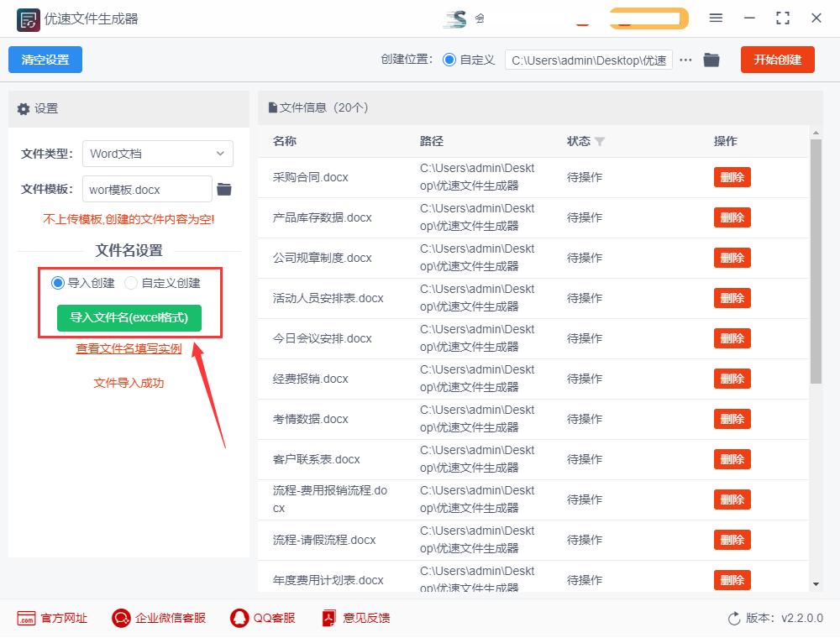Open the Settings gear icon in left panel

24,108
